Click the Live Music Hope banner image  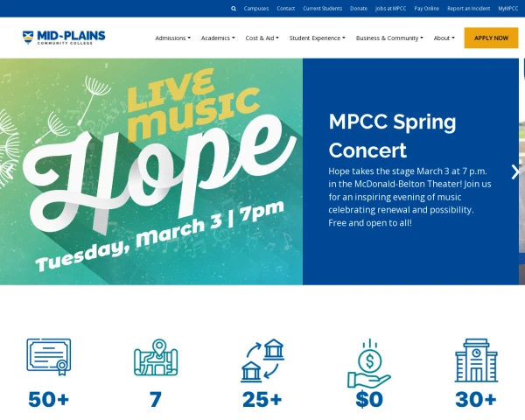tap(151, 171)
